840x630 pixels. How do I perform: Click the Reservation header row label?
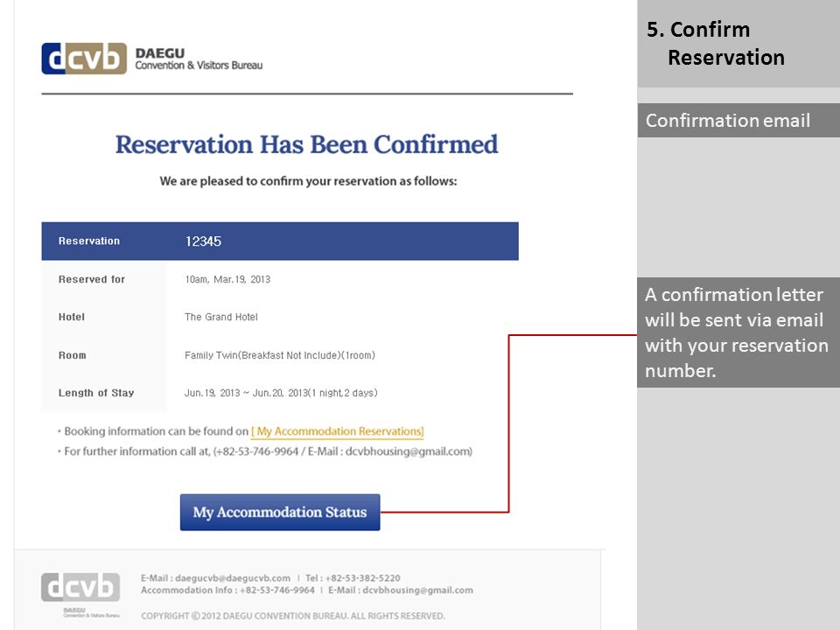tap(89, 241)
